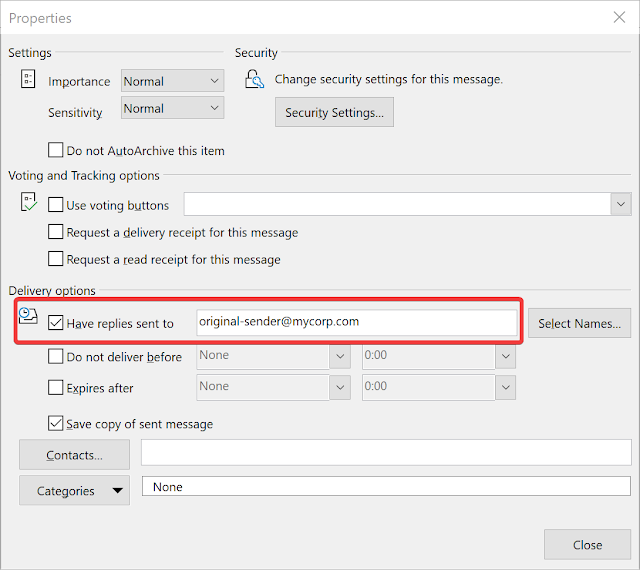The width and height of the screenshot is (640, 570).
Task: Click the 'Delivery options' heading
Action: [x=52, y=291]
